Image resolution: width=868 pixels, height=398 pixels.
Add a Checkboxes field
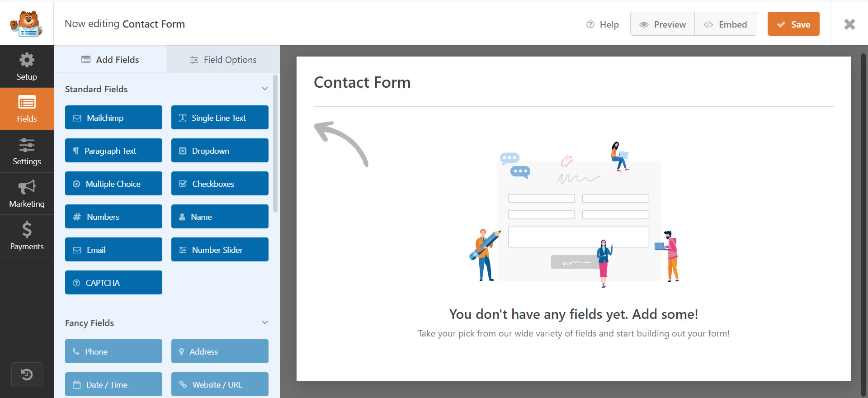coord(220,184)
